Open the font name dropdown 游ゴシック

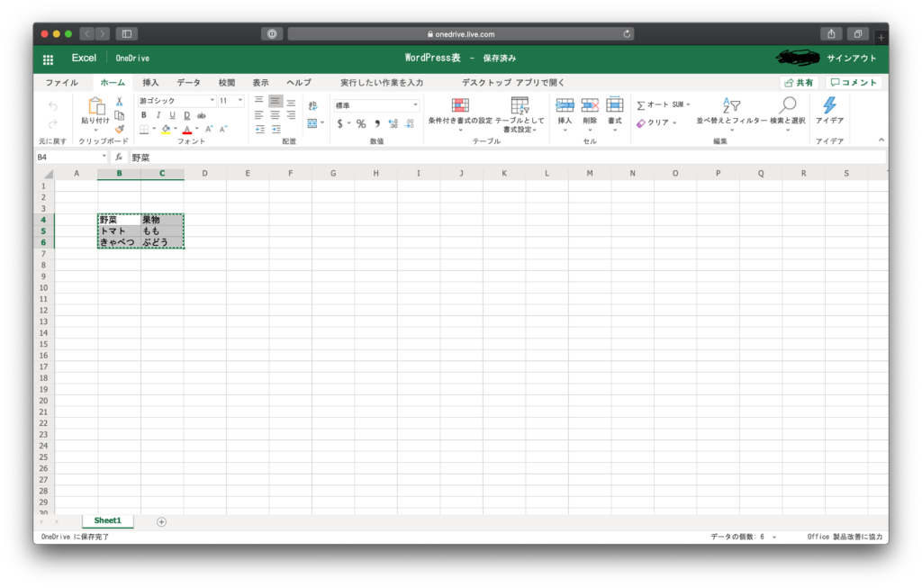176,101
